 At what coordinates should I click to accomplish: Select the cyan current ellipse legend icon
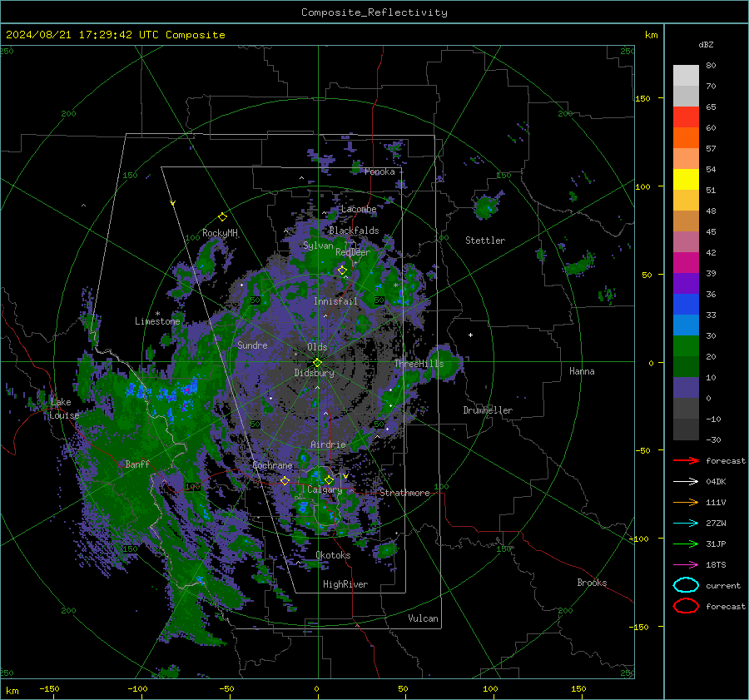(686, 585)
